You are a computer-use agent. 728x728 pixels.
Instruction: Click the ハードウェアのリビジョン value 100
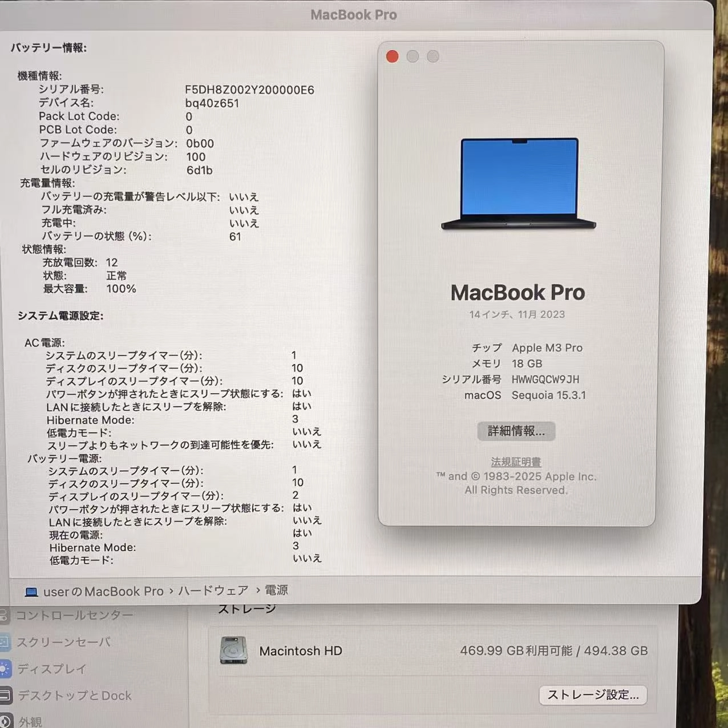point(196,157)
